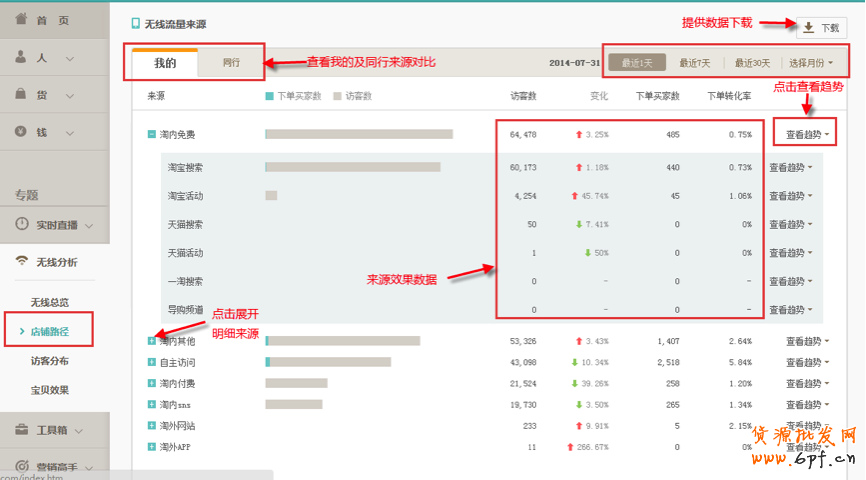Open 查看趋势 dropdown for 淘内sns
Image resolution: width=866 pixels, height=480 pixels.
click(807, 405)
